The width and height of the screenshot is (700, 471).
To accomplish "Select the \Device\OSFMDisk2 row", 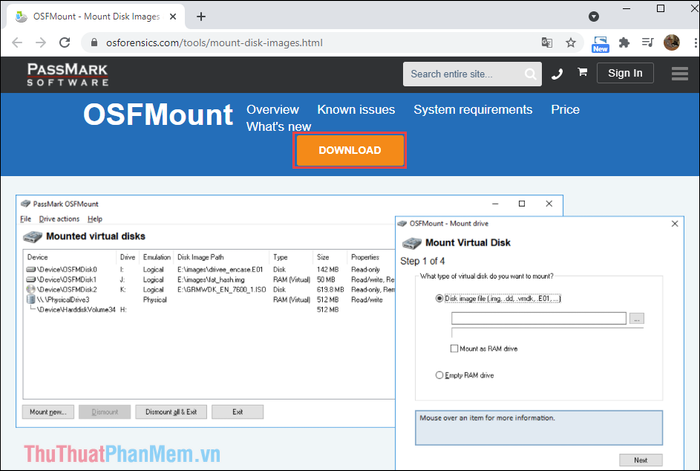I will [x=210, y=289].
